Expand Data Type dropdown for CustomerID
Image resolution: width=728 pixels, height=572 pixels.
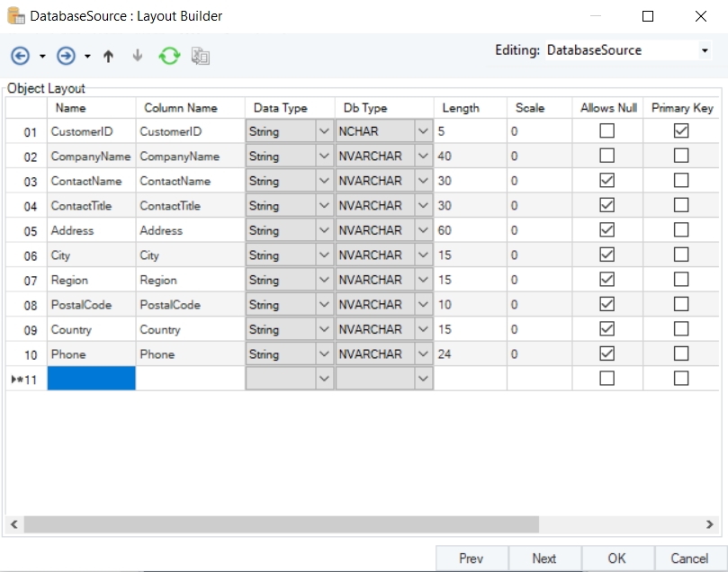[324, 131]
